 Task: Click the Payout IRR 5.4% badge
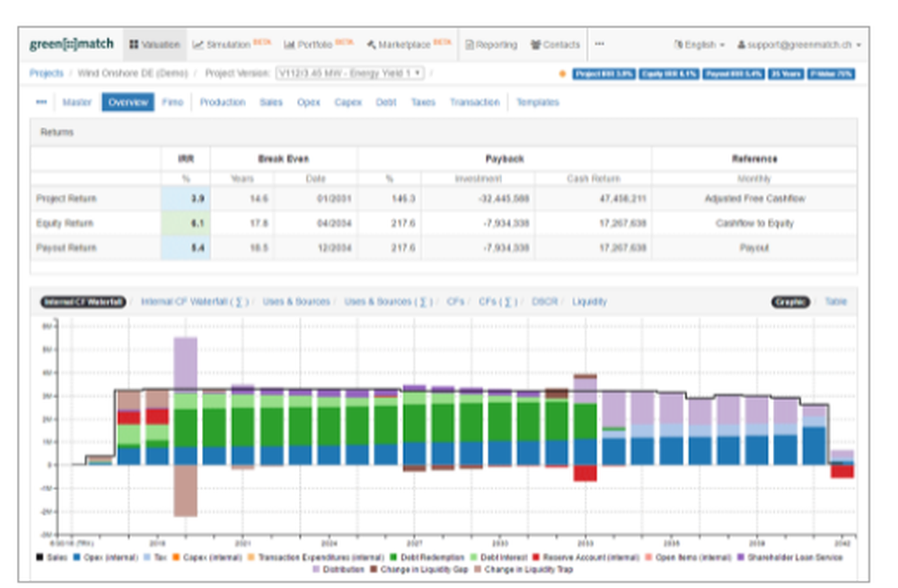[734, 74]
